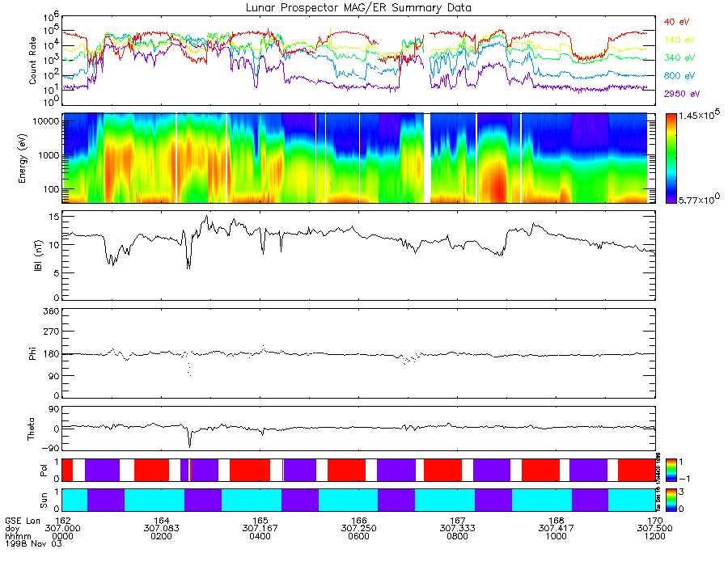Click the '1998 Nov 03' date label
The height and width of the screenshot is (566, 728).
pos(33,543)
